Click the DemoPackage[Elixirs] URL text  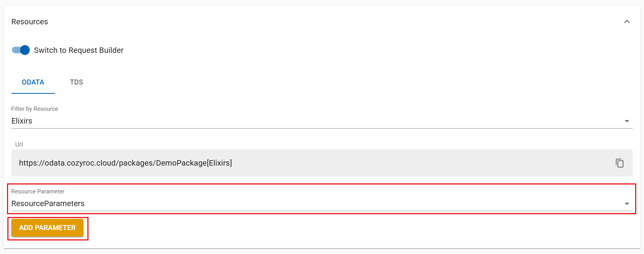tap(125, 163)
